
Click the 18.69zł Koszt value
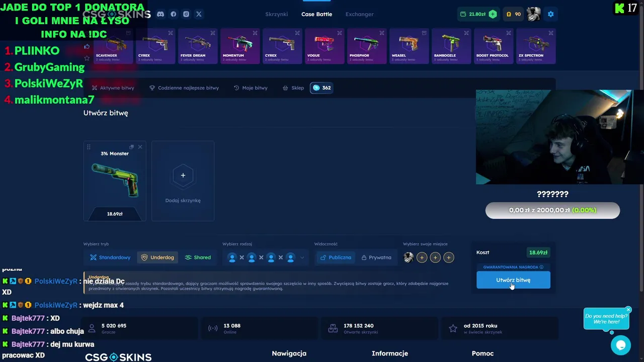[x=538, y=252]
